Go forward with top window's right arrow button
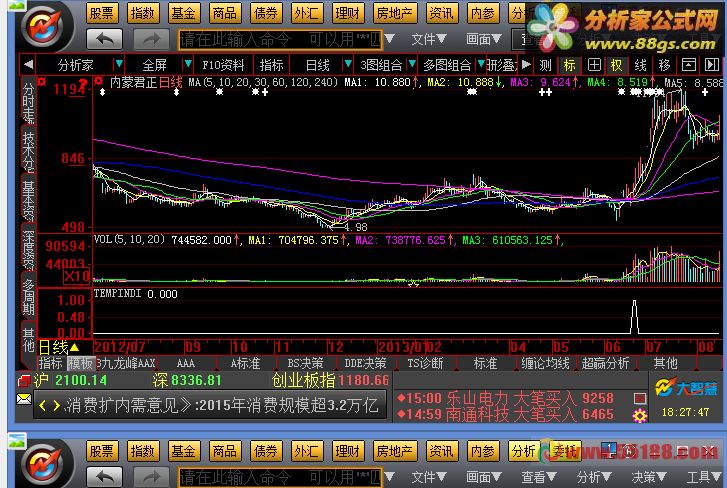Image resolution: width=727 pixels, height=488 pixels. (151, 39)
